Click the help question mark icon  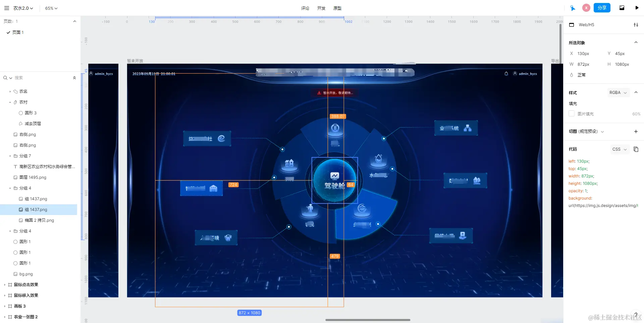click(635, 315)
